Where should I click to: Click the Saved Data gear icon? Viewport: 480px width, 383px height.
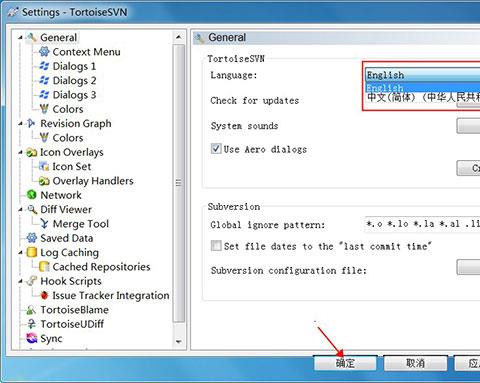coord(31,238)
